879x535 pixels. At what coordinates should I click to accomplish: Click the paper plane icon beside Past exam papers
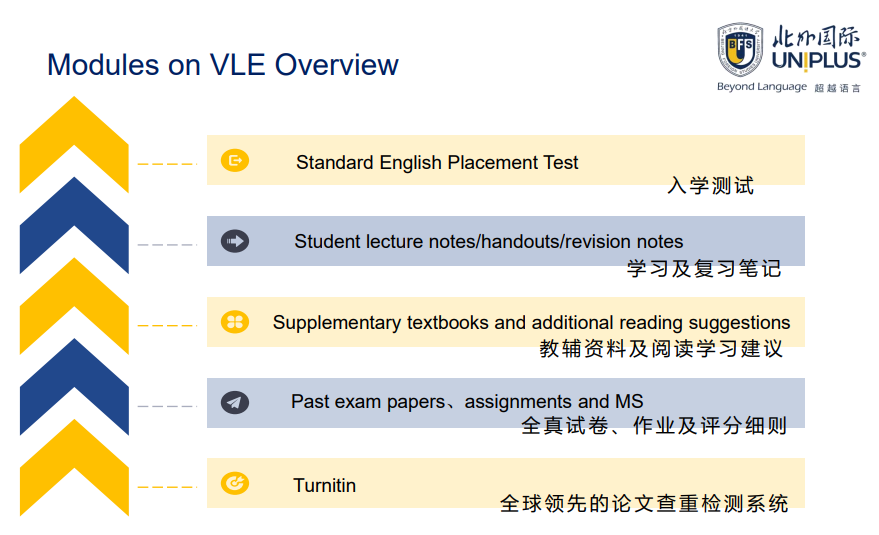coord(235,403)
